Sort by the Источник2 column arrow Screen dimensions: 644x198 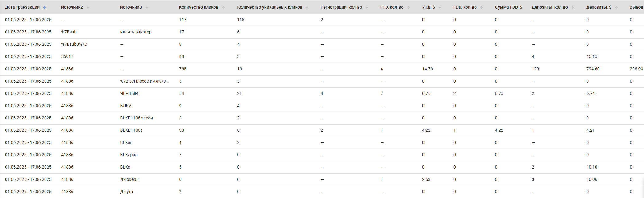click(88, 7)
